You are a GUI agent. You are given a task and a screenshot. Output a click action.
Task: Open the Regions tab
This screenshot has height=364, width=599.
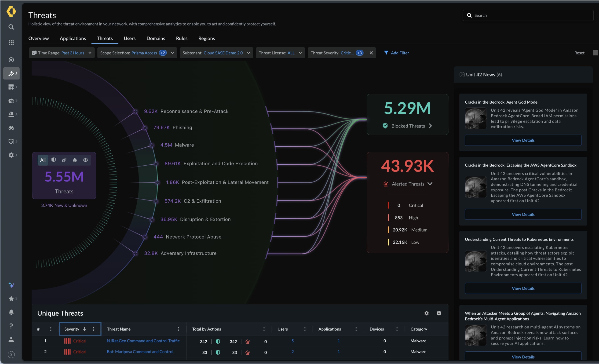click(206, 38)
